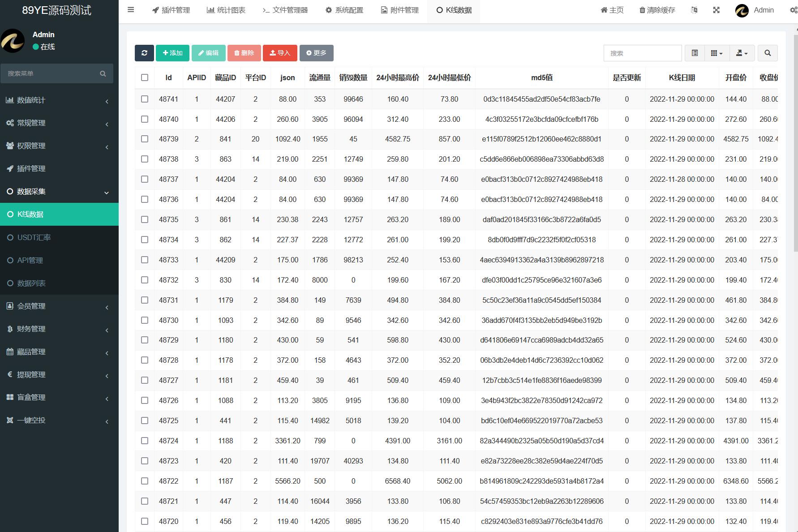Click the fullscreen expand icon
The width and height of the screenshot is (798, 532).
coord(716,10)
